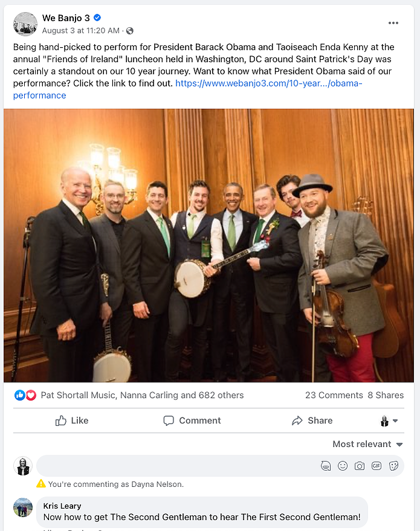Open the three-dots post options menu
420x531 pixels.
[x=393, y=23]
